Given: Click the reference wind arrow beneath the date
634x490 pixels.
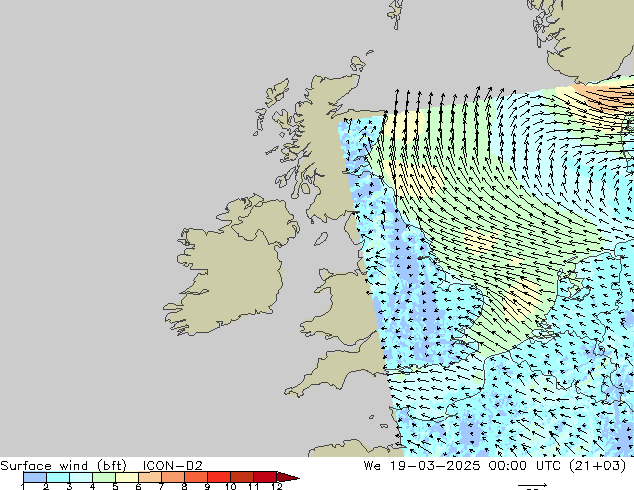Looking at the screenshot, I should pyautogui.click(x=533, y=485).
